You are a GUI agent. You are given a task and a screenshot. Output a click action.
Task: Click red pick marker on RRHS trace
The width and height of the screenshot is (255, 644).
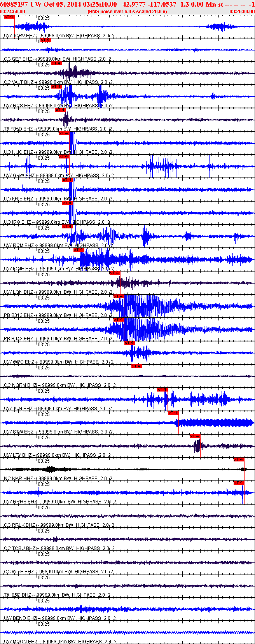(x=239, y=483)
